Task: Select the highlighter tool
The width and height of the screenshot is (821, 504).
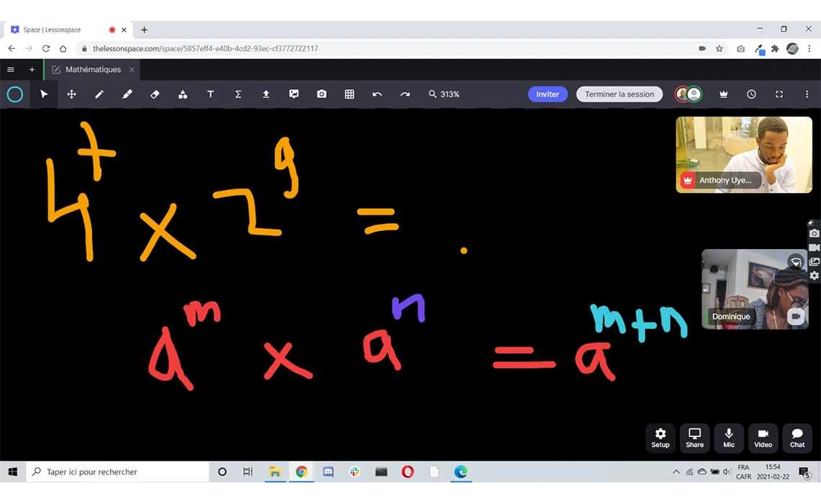Action: 127,94
